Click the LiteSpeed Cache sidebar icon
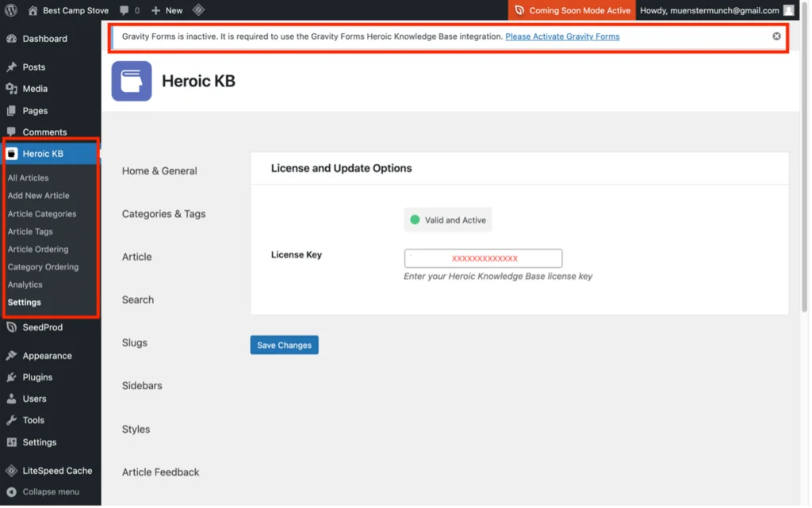 tap(11, 471)
